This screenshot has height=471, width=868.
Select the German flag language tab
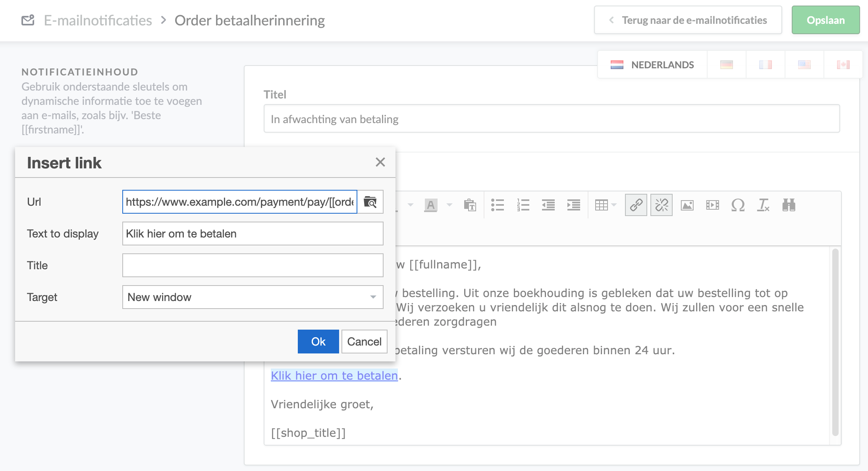coord(727,65)
